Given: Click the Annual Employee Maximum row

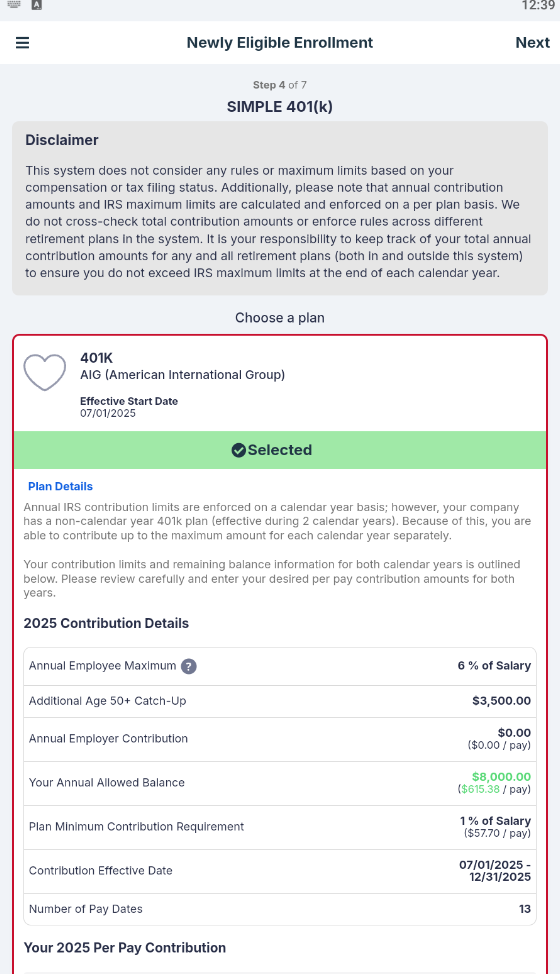Looking at the screenshot, I should point(280,667).
